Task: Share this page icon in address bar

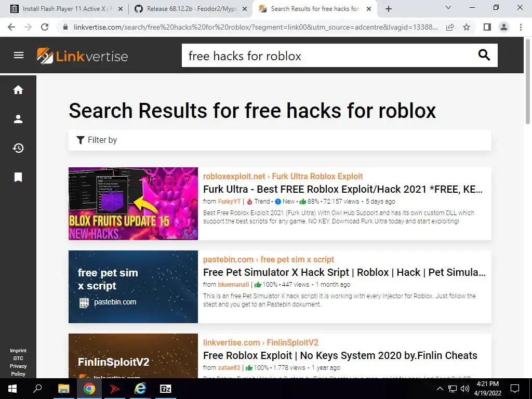Action: (x=450, y=27)
